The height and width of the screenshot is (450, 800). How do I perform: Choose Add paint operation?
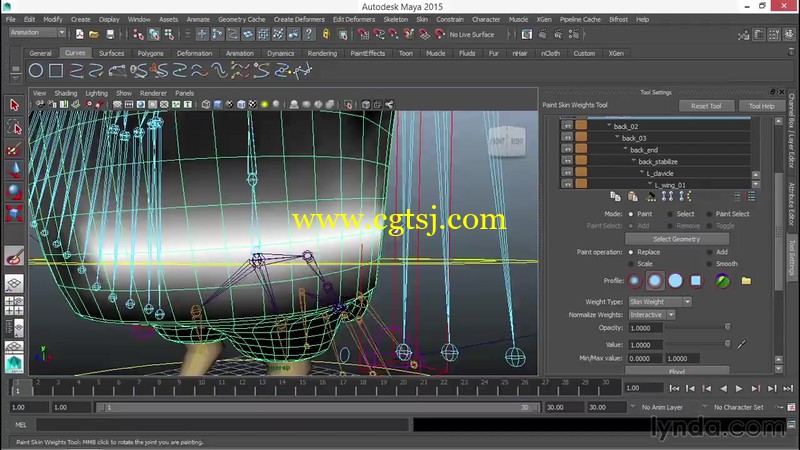coord(709,253)
